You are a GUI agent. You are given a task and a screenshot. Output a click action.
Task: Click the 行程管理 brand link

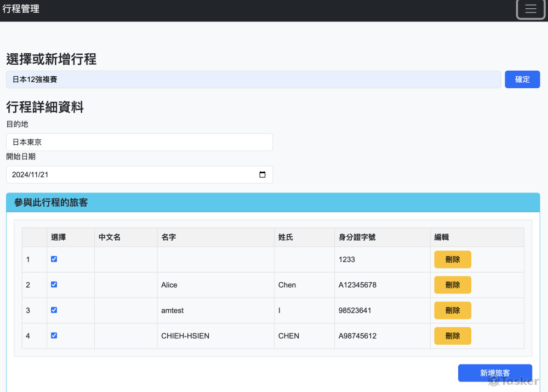click(21, 9)
